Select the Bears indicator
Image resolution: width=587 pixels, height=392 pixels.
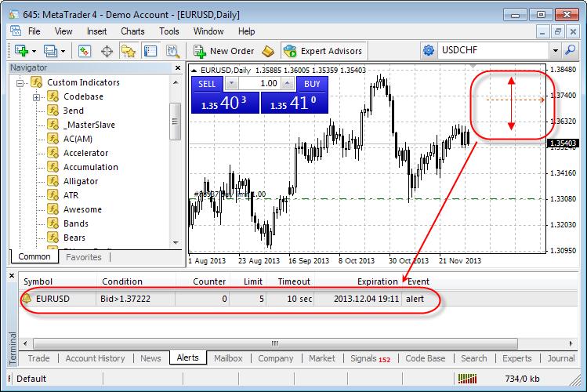(x=74, y=238)
